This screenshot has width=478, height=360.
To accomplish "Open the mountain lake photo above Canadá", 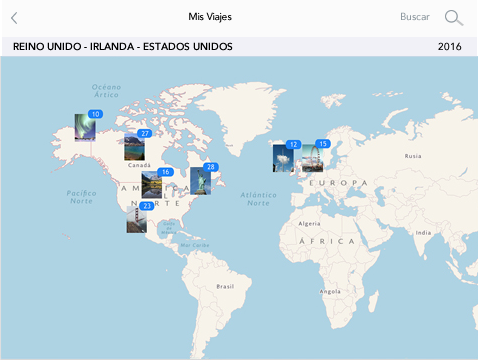I will coord(134,147).
